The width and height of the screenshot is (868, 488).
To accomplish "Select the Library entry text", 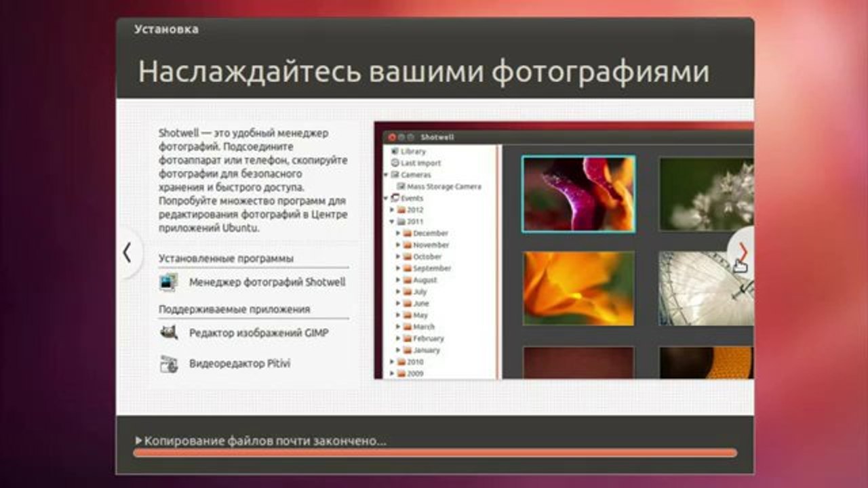I will point(413,151).
